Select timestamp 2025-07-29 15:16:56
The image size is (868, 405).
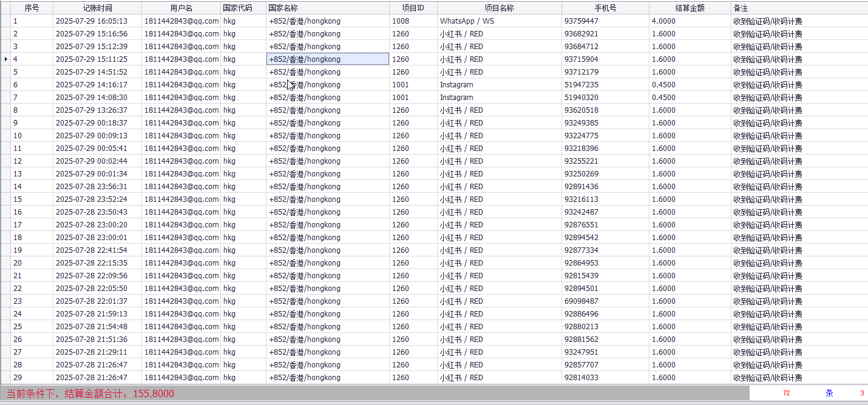pyautogui.click(x=97, y=33)
